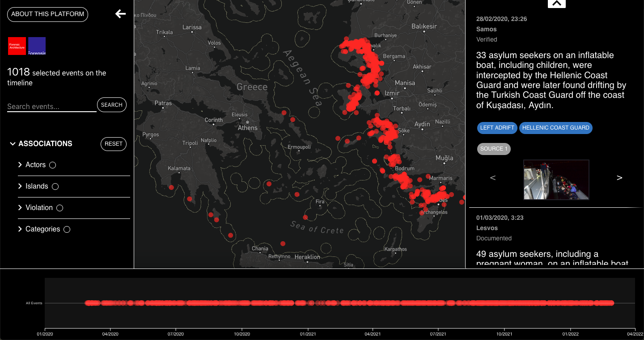Toggle the Violation radio circle
Screen dimensions: 644x340
click(x=59, y=208)
